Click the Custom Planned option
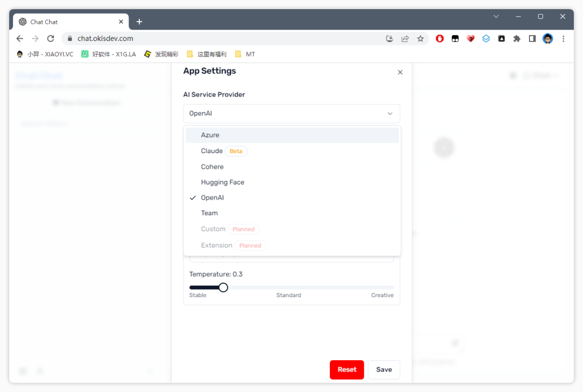The width and height of the screenshot is (583, 392). (x=292, y=229)
